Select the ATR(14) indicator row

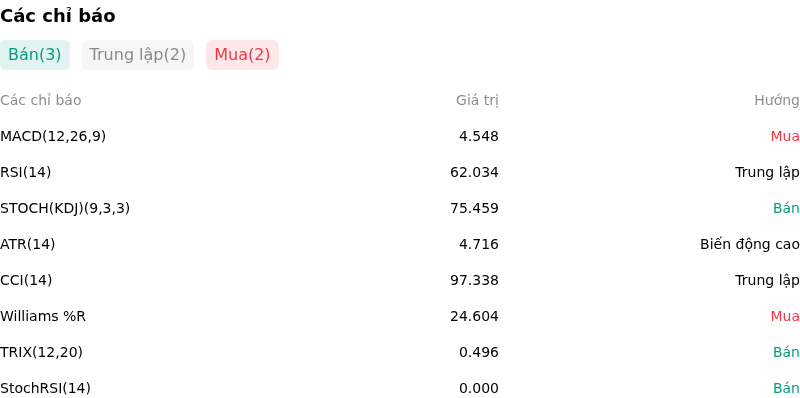pyautogui.click(x=400, y=244)
